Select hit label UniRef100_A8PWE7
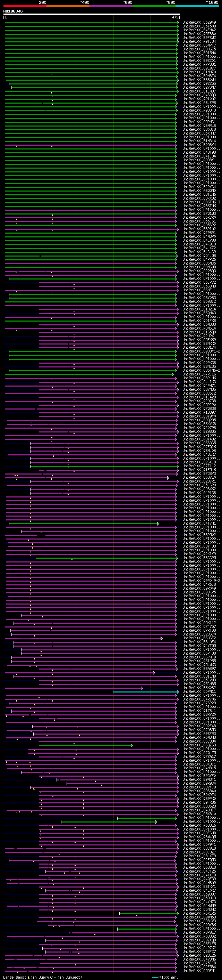 199,933
